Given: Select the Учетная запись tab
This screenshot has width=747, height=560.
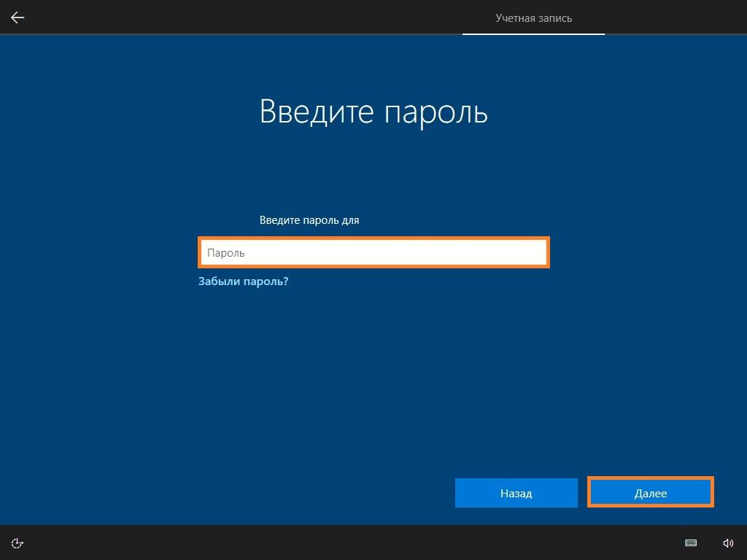Looking at the screenshot, I should (x=533, y=18).
